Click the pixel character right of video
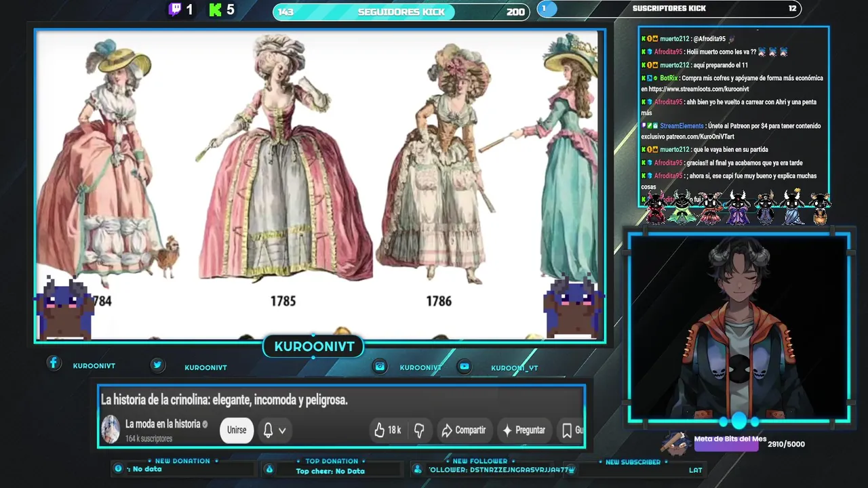 (x=572, y=306)
